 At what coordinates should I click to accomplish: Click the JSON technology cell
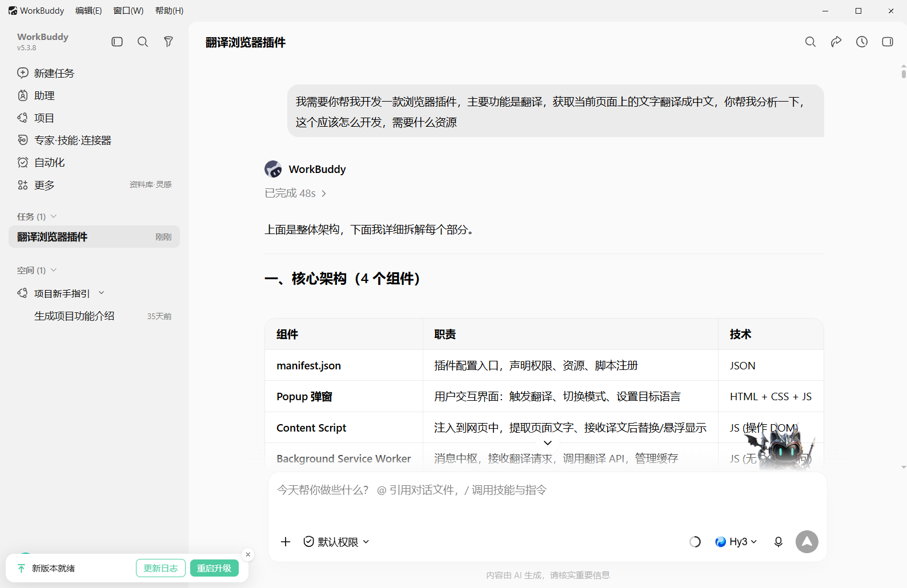771,365
